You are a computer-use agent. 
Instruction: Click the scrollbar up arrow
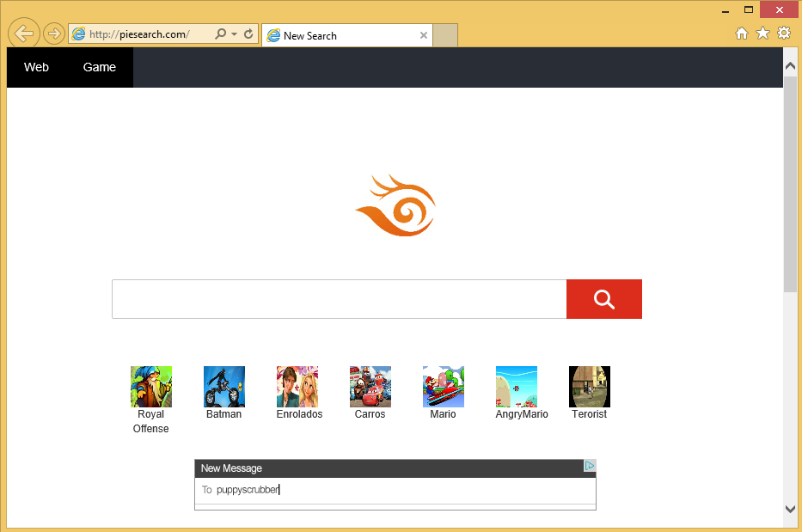(790, 66)
